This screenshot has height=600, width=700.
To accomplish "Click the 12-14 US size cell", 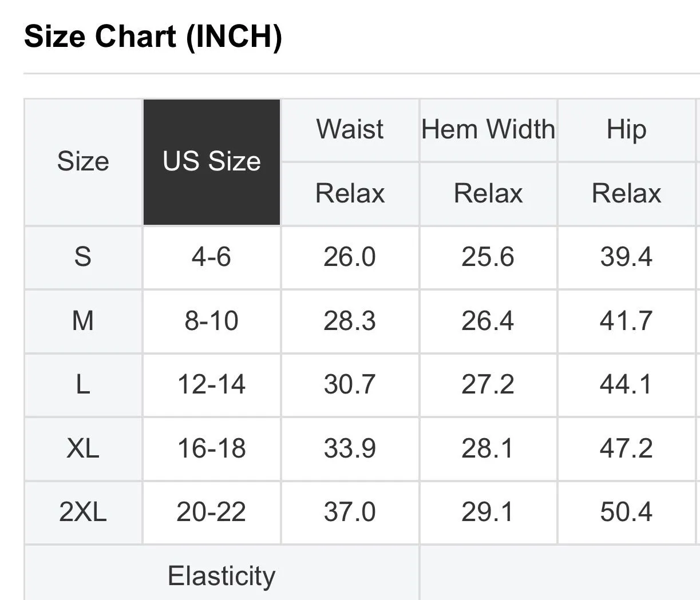I will click(x=212, y=384).
